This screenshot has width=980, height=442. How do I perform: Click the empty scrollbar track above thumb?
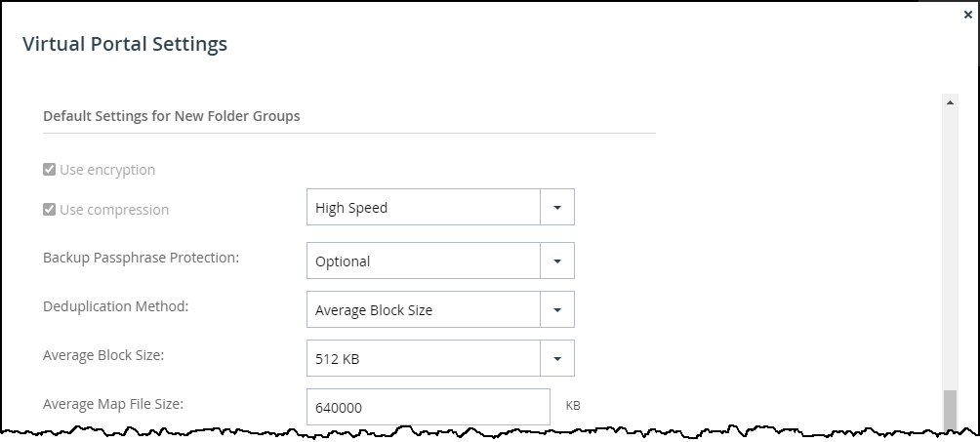(x=950, y=244)
